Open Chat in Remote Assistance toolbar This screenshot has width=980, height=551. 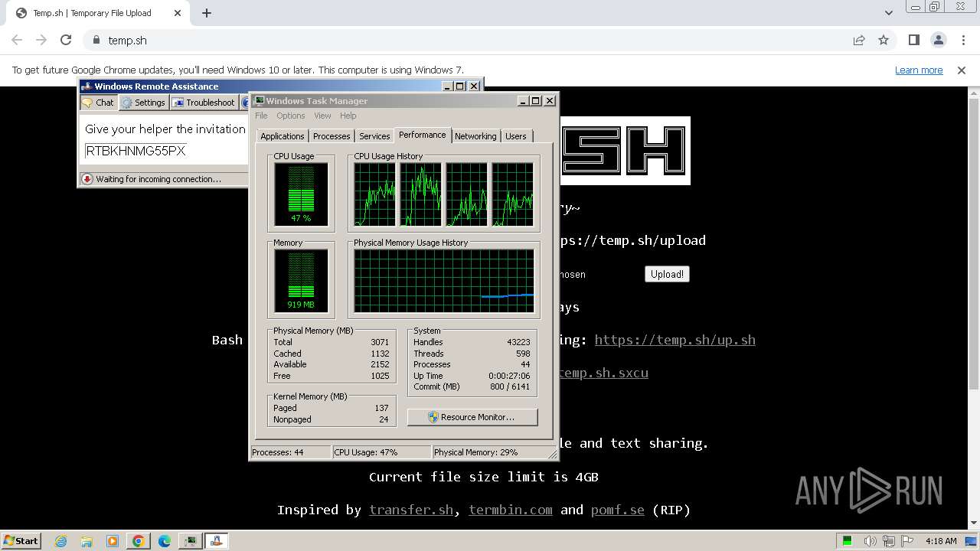click(98, 103)
